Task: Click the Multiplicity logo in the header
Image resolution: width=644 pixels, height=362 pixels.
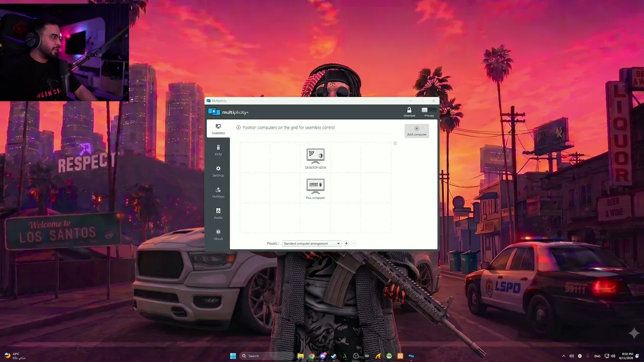Action: [x=228, y=112]
